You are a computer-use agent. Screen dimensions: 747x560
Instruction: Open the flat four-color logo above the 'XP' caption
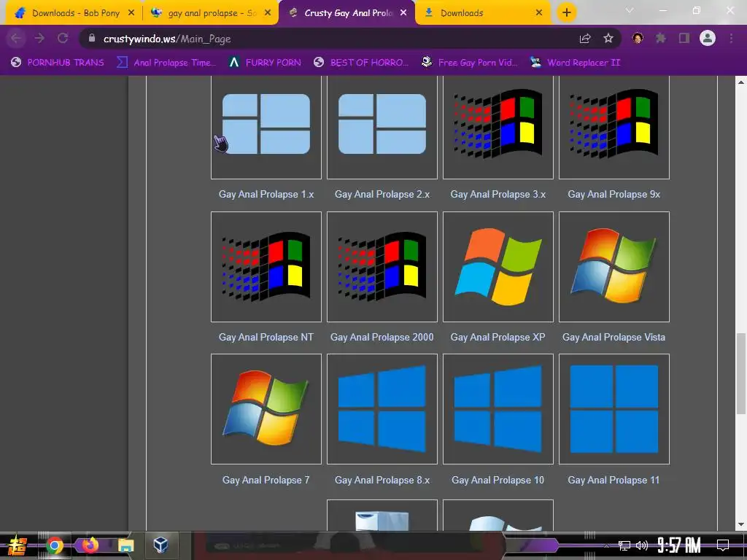[x=498, y=267]
